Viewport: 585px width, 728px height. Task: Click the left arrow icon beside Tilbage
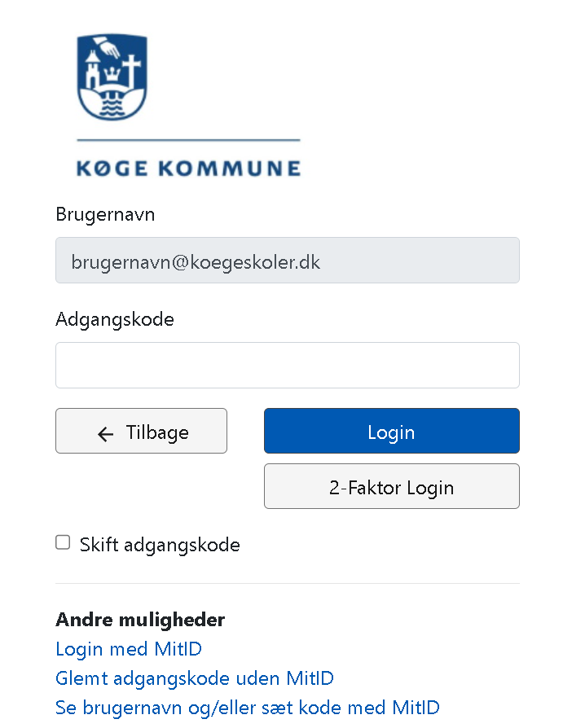pyautogui.click(x=105, y=434)
